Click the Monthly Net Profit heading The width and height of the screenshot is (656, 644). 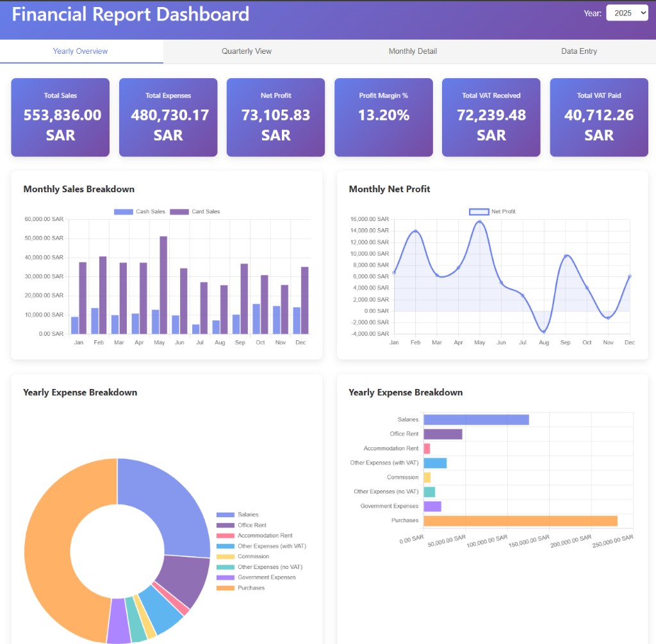point(389,189)
